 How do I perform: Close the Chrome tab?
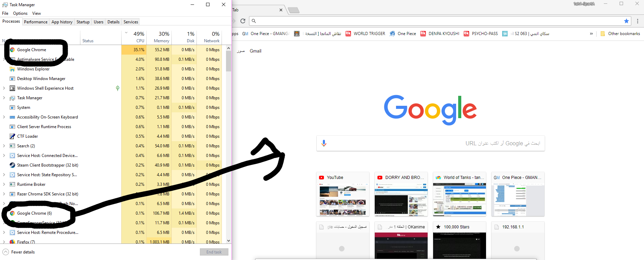pyautogui.click(x=281, y=10)
